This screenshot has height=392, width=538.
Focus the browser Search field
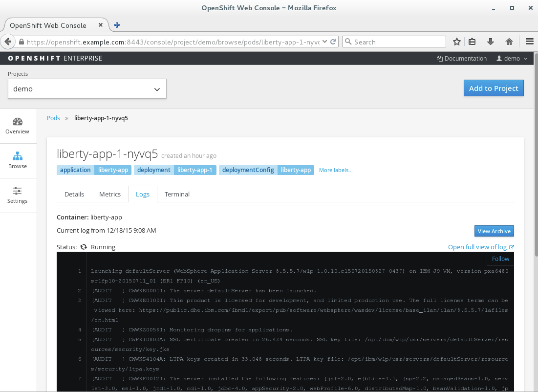pos(394,42)
